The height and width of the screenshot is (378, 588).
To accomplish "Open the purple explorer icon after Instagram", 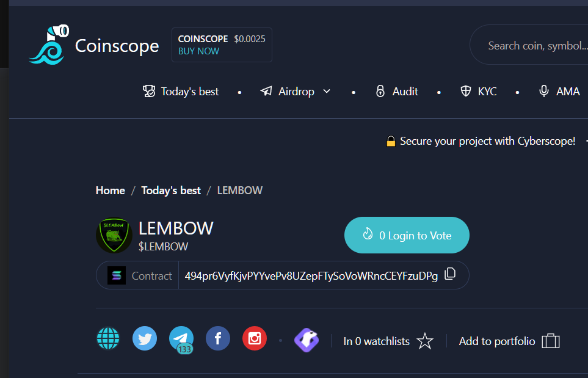I will coord(306,340).
